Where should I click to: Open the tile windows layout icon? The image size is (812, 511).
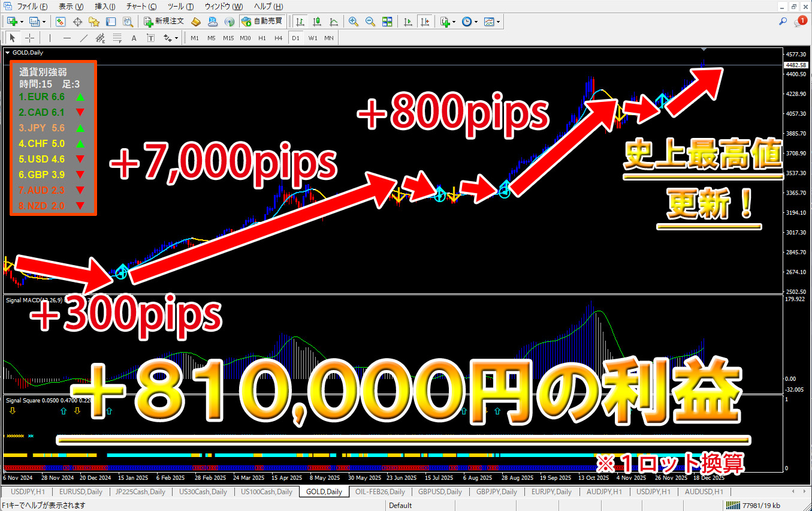pyautogui.click(x=387, y=22)
